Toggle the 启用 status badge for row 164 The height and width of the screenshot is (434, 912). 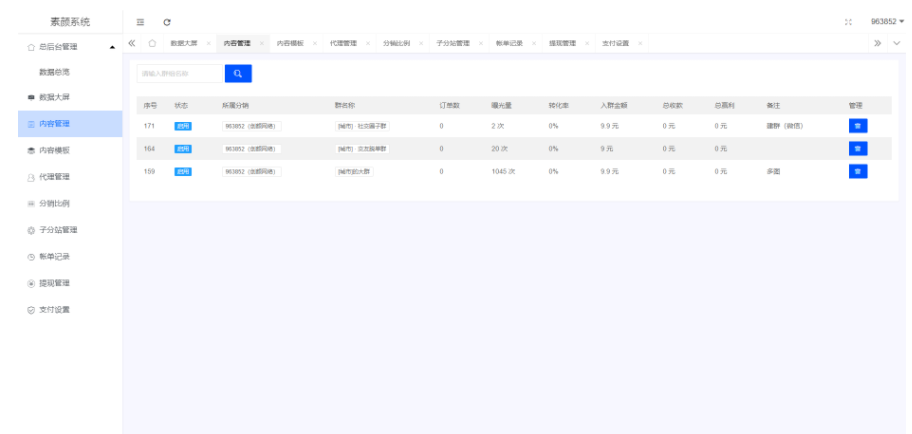182,148
